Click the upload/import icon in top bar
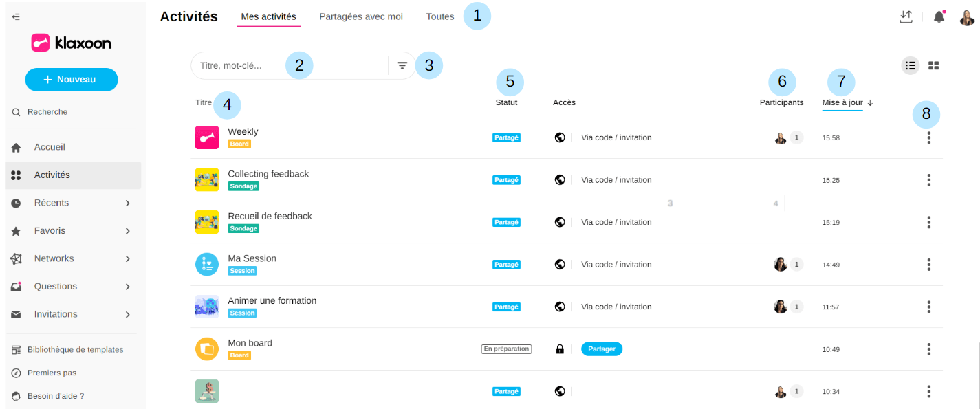 [x=906, y=17]
